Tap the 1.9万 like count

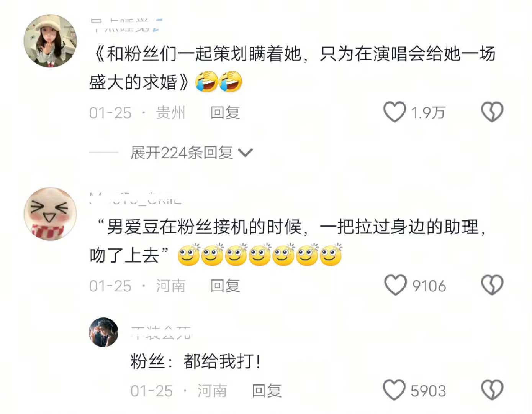coord(428,113)
